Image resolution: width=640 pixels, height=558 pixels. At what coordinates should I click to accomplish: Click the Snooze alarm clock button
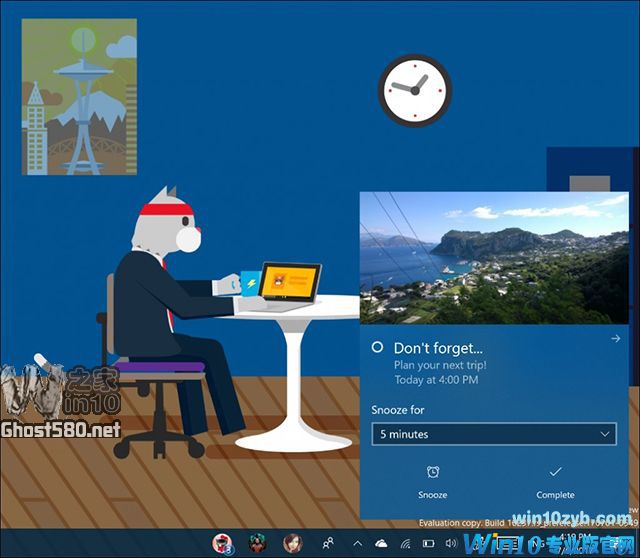[x=433, y=482]
